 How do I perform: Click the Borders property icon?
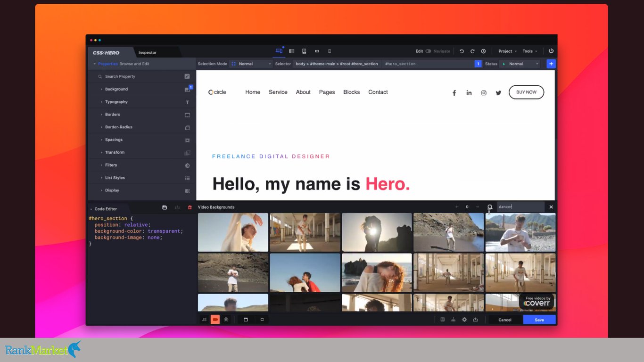tap(187, 115)
